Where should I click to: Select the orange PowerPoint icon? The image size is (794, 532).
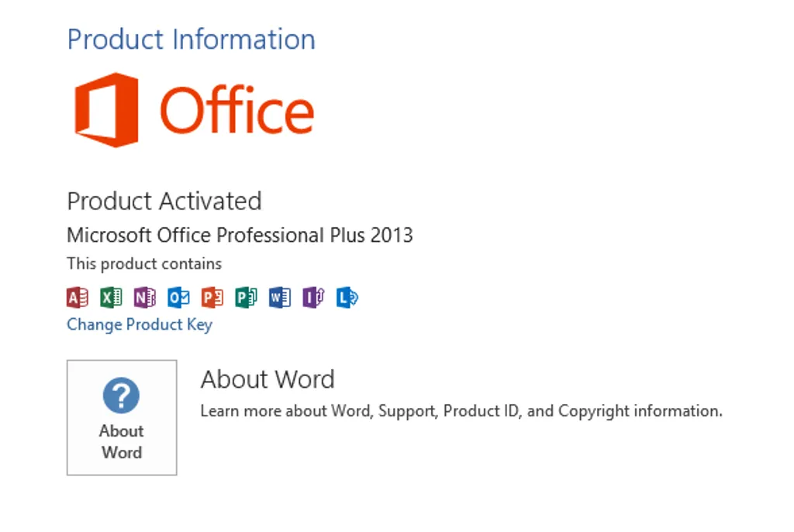pyautogui.click(x=212, y=297)
